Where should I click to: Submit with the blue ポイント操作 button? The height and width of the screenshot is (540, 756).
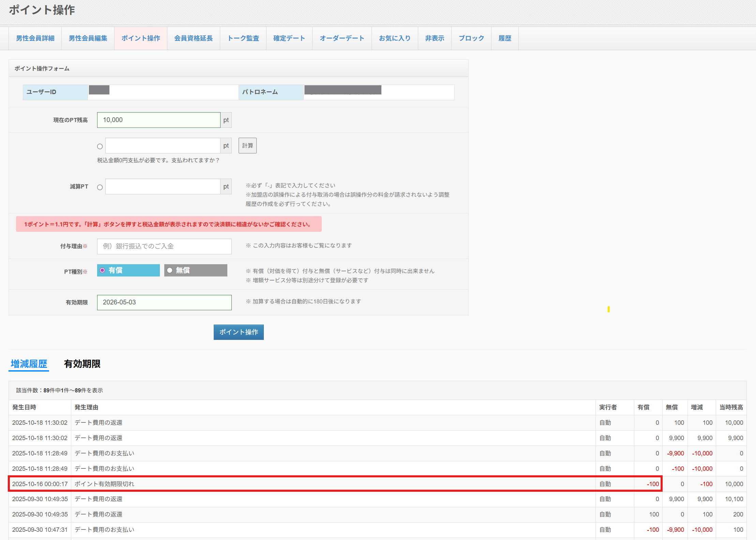(x=239, y=332)
